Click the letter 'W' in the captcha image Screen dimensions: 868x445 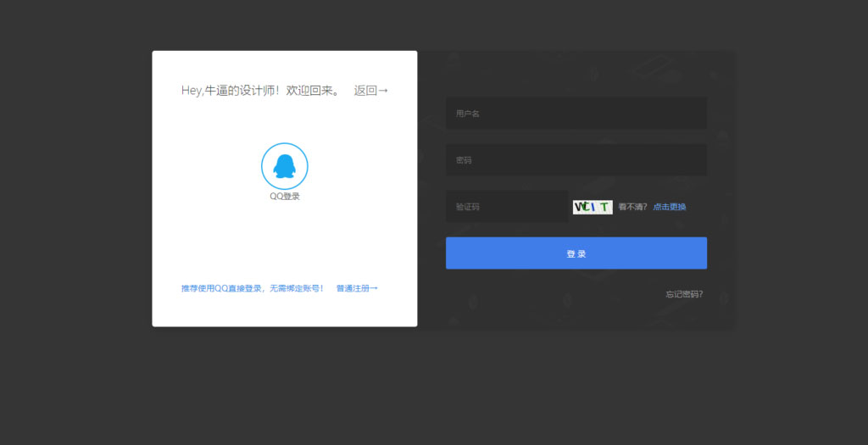point(579,207)
